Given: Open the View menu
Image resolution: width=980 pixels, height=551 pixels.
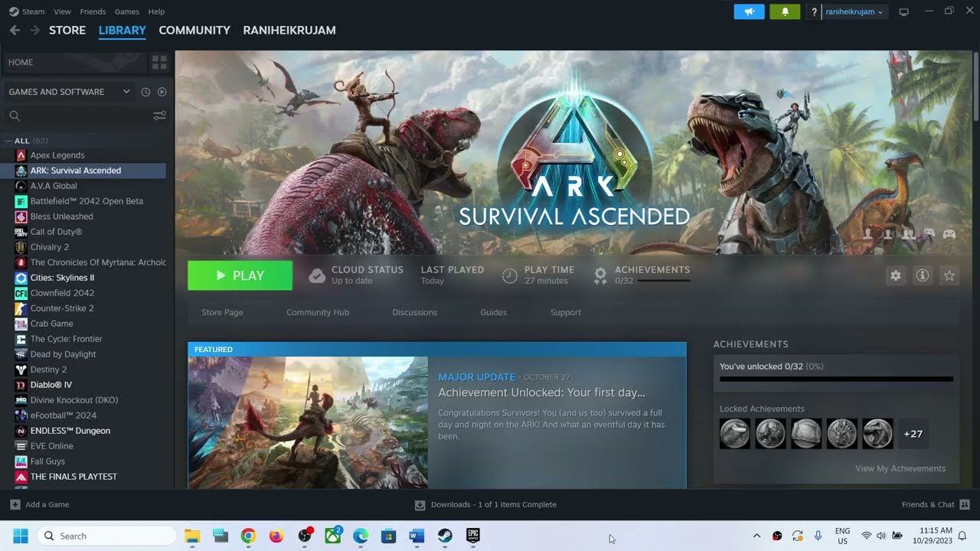Looking at the screenshot, I should pos(63,11).
